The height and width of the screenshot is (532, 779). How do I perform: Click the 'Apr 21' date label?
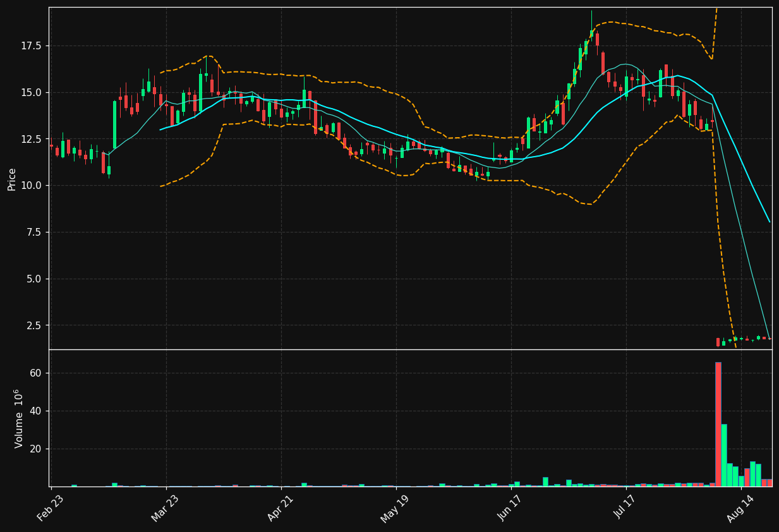281,508
